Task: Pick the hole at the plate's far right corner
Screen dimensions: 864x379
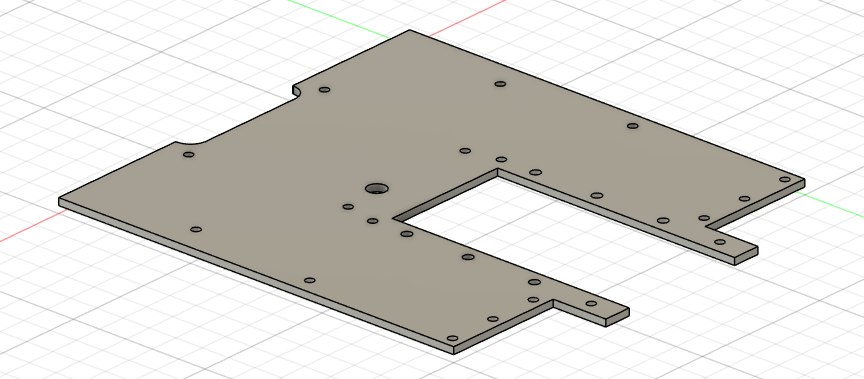Action: coord(785,179)
